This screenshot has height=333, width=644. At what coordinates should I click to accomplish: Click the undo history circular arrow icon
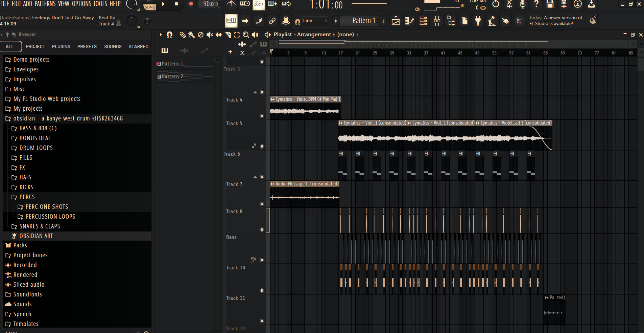click(x=496, y=4)
